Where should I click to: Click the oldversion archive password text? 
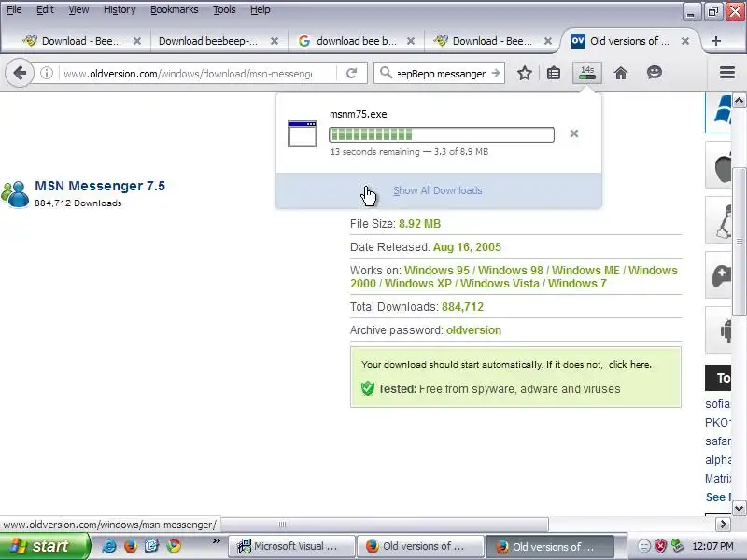coord(473,330)
